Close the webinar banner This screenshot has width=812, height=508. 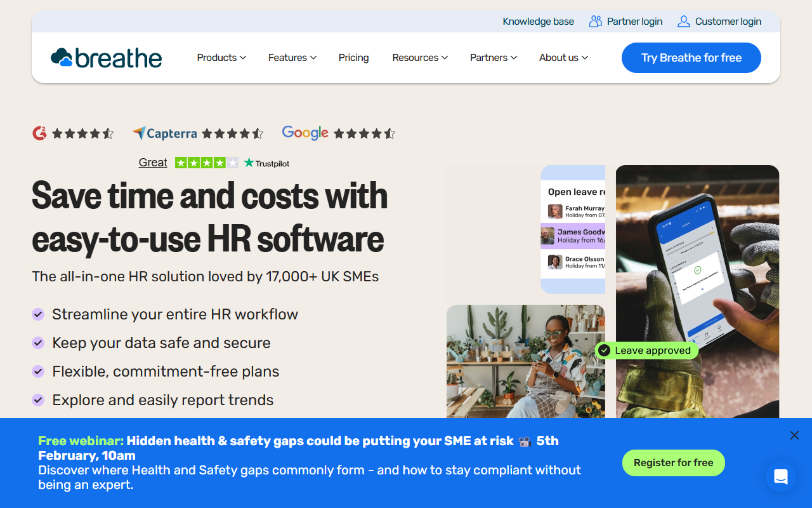(794, 435)
